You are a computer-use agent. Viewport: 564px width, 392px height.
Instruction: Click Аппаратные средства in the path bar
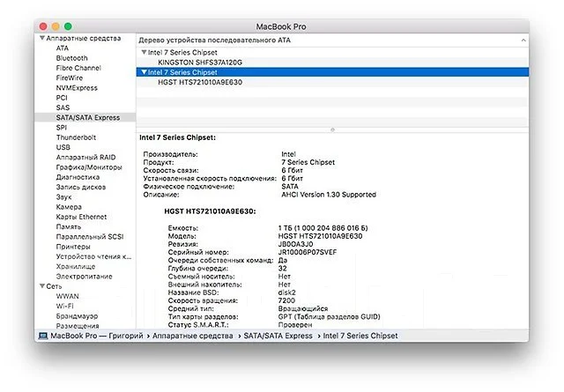[x=192, y=336]
